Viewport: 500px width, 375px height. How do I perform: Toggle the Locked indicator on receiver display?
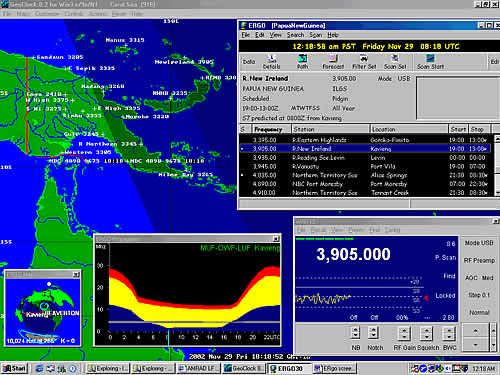[445, 296]
